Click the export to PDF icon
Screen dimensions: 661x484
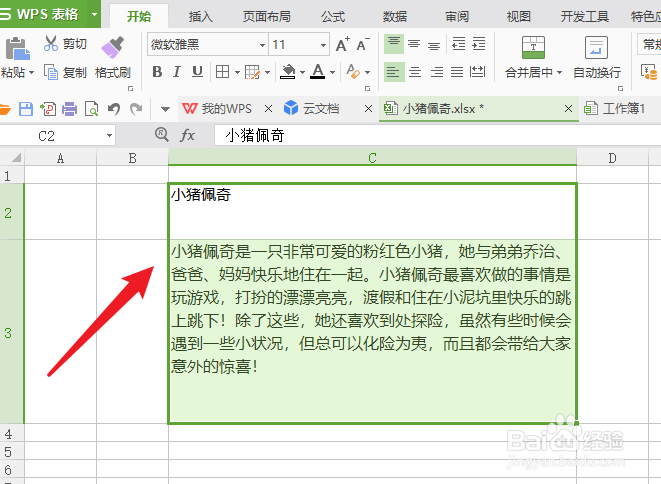pyautogui.click(x=48, y=109)
